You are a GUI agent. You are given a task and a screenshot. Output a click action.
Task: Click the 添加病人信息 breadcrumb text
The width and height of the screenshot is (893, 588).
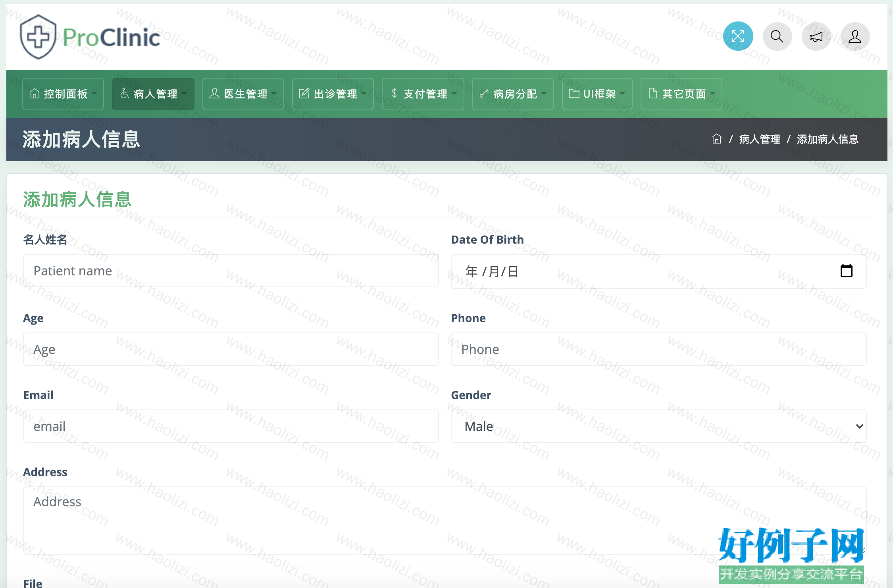tap(828, 139)
